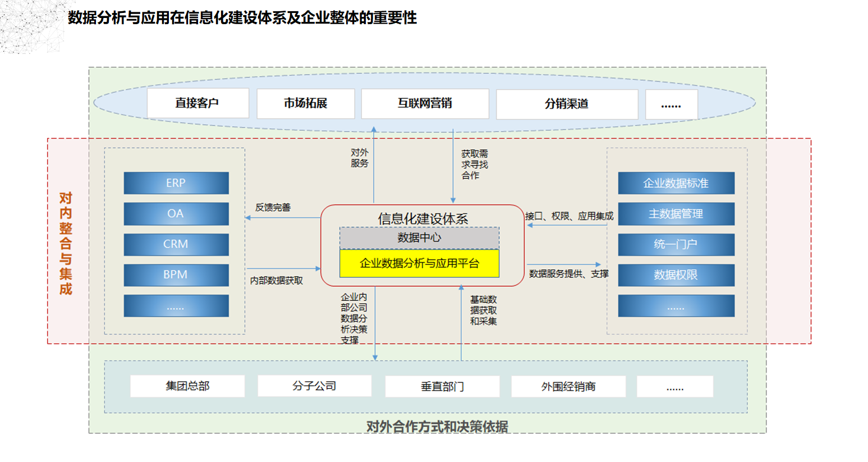868x462 pixels.
Task: Click the 垂直部门 box
Action: click(442, 387)
